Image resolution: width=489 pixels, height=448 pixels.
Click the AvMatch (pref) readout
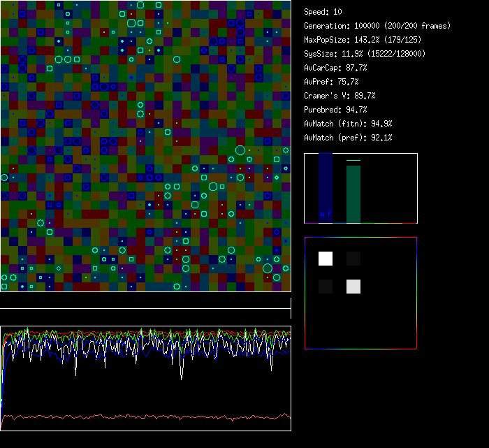tap(348, 138)
